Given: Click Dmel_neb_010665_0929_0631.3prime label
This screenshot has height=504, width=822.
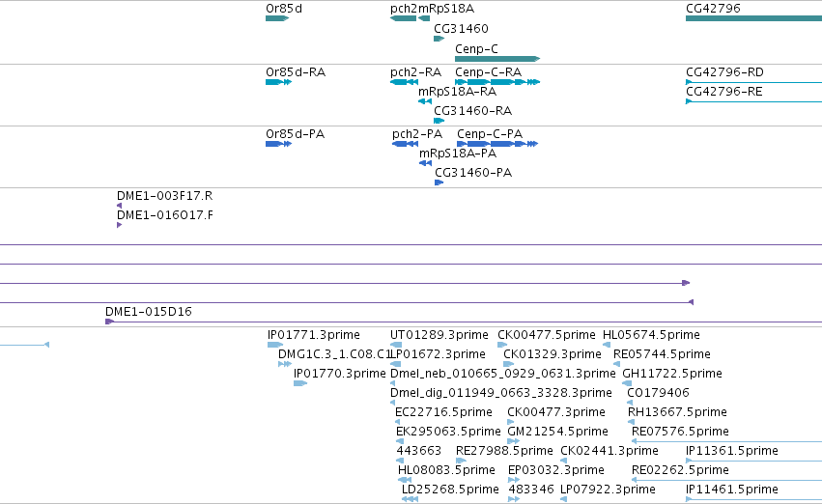Looking at the screenshot, I should point(502,374).
